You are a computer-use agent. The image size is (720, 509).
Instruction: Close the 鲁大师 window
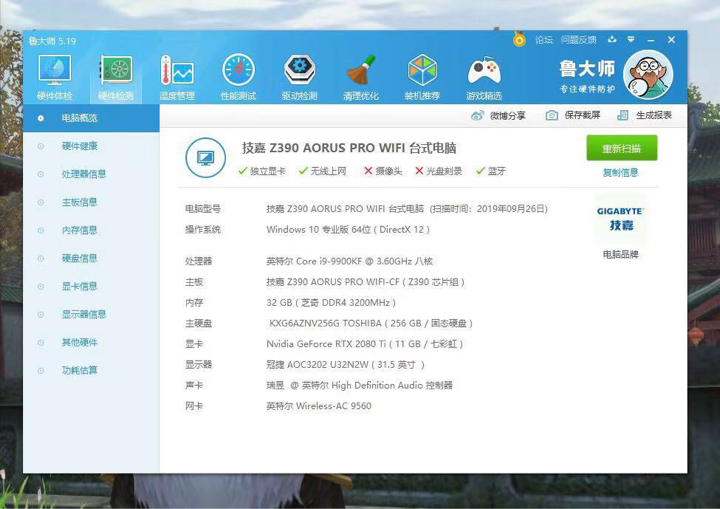point(671,40)
